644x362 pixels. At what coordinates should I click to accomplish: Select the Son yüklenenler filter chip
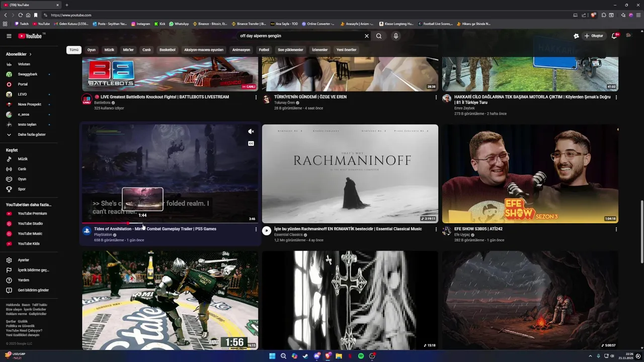[x=290, y=50]
